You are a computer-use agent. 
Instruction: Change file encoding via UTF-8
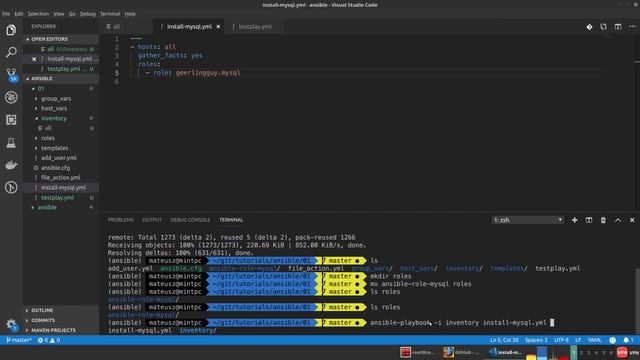tap(561, 340)
